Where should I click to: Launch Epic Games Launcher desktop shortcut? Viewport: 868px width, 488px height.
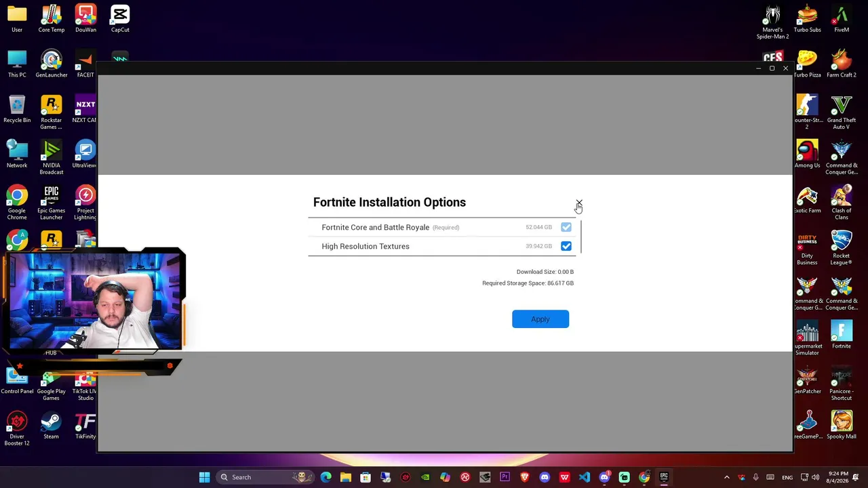52,203
